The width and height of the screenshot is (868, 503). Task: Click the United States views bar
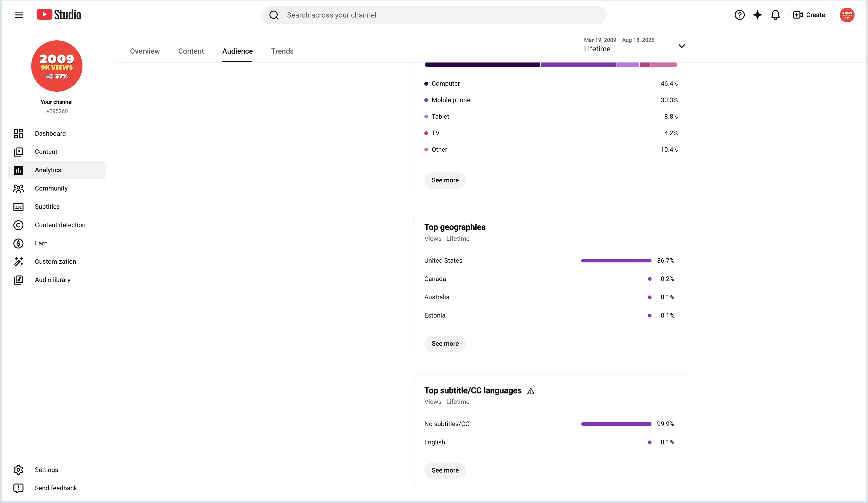click(x=616, y=261)
